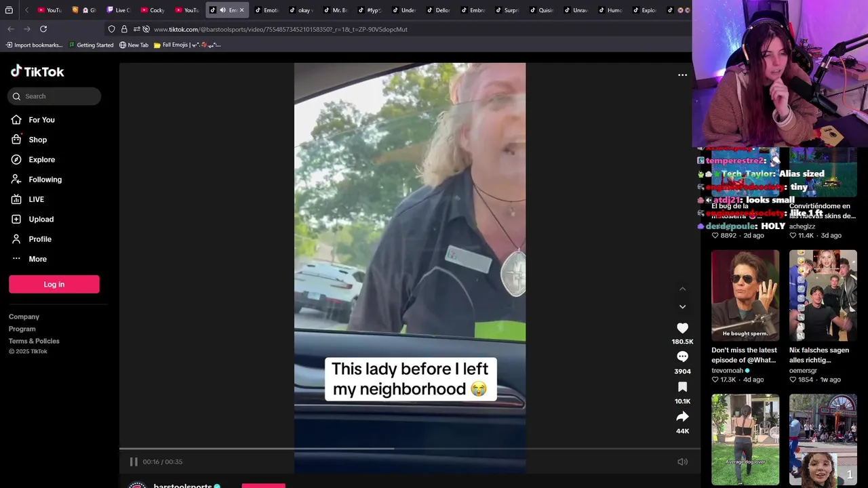Pause the TikTok video
This screenshot has height=488, width=868.
pyautogui.click(x=134, y=462)
